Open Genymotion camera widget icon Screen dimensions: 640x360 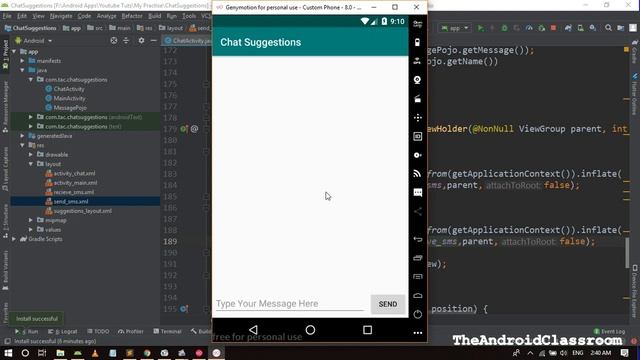(417, 80)
